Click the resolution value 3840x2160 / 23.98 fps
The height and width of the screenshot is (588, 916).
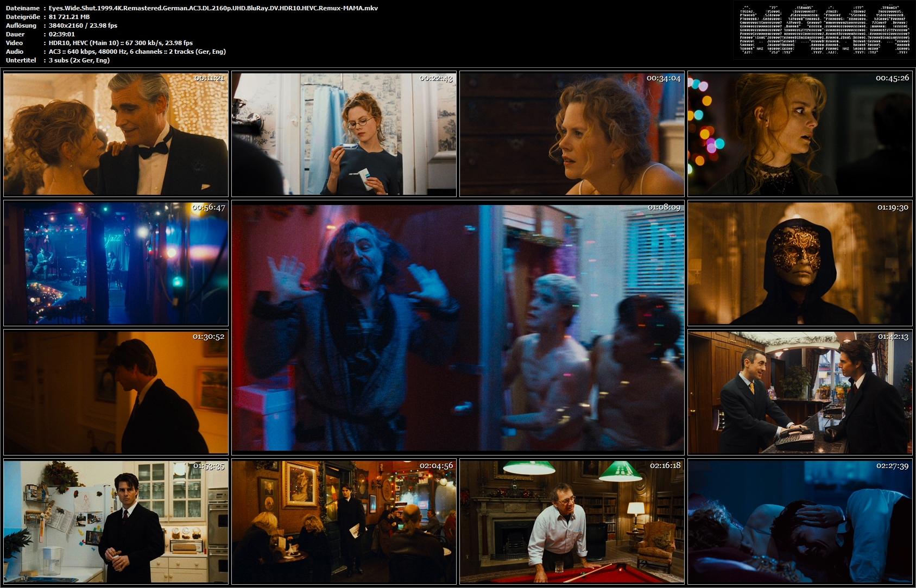click(x=83, y=26)
